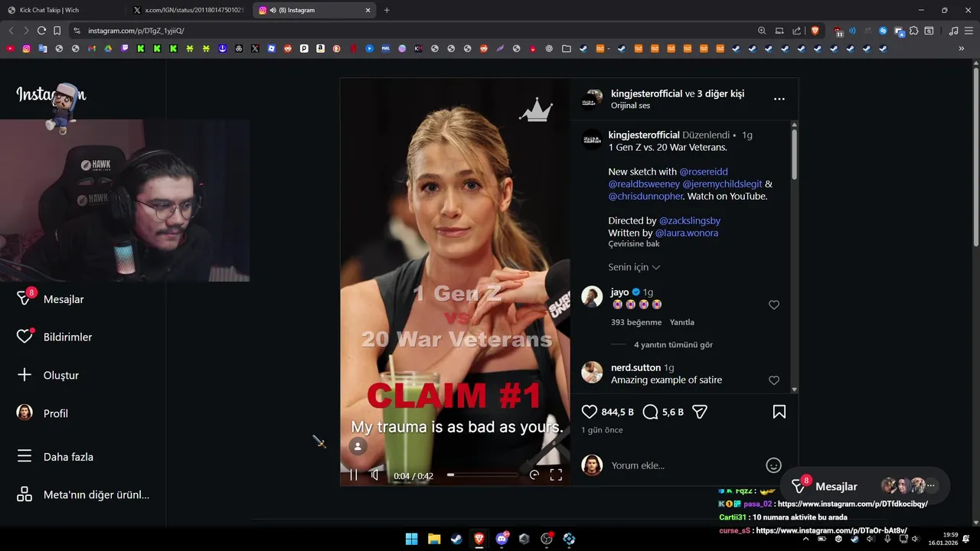Click nerd.sutton's comment avatar
The image size is (980, 551).
pos(592,372)
